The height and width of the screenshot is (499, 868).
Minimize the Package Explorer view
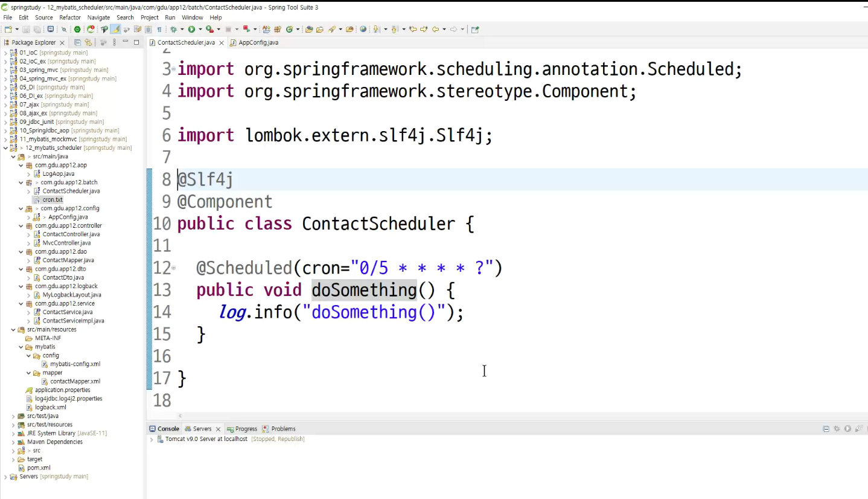pos(125,42)
